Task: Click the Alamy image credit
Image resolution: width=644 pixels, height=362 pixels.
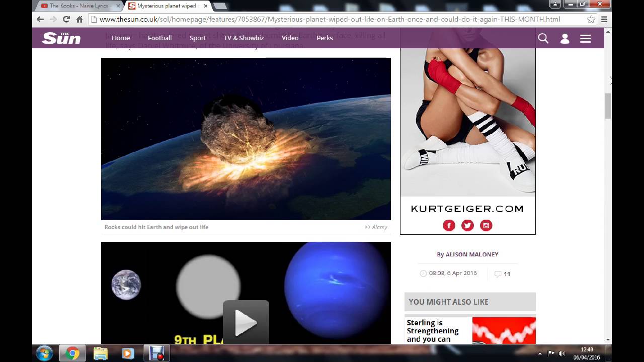Action: [x=376, y=227]
